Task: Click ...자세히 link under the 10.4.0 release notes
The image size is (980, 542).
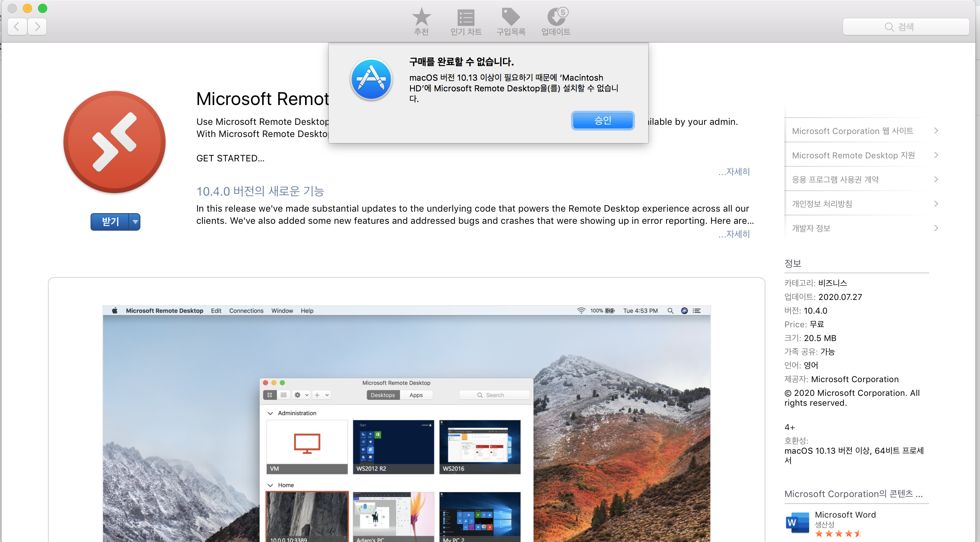Action: [734, 234]
